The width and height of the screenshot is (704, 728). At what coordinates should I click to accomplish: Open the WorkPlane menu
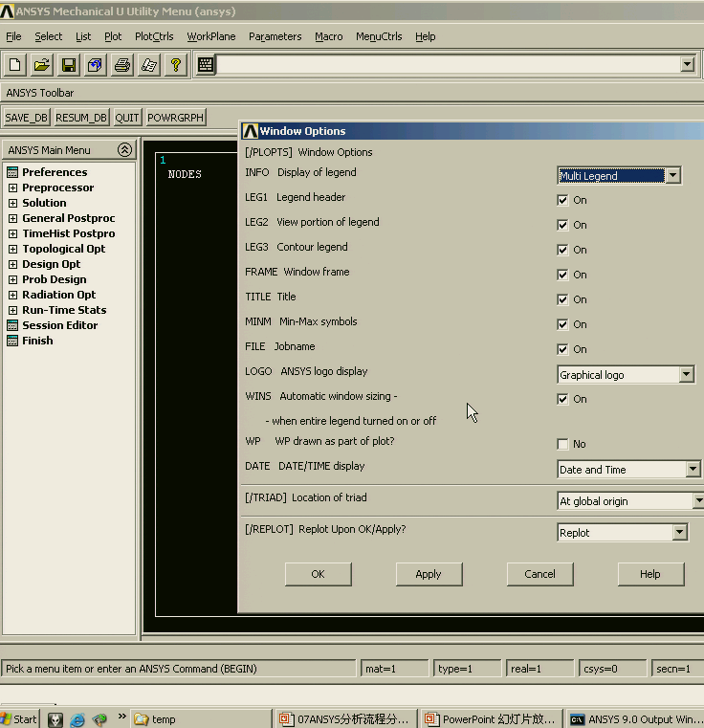click(210, 36)
